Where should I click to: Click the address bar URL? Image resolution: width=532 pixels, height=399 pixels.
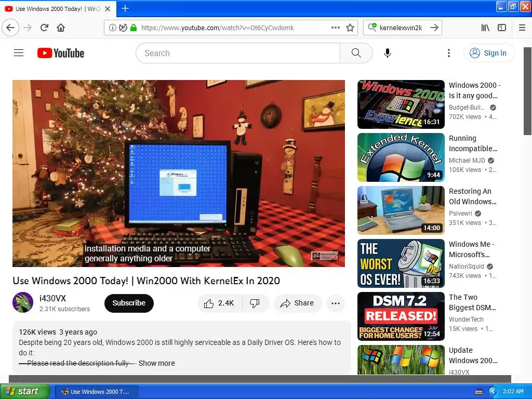(x=218, y=28)
